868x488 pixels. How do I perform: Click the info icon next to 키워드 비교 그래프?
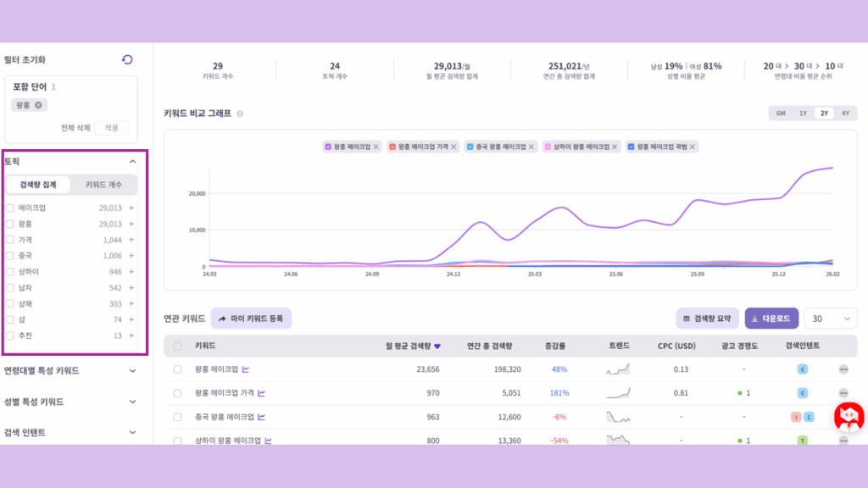pos(240,114)
